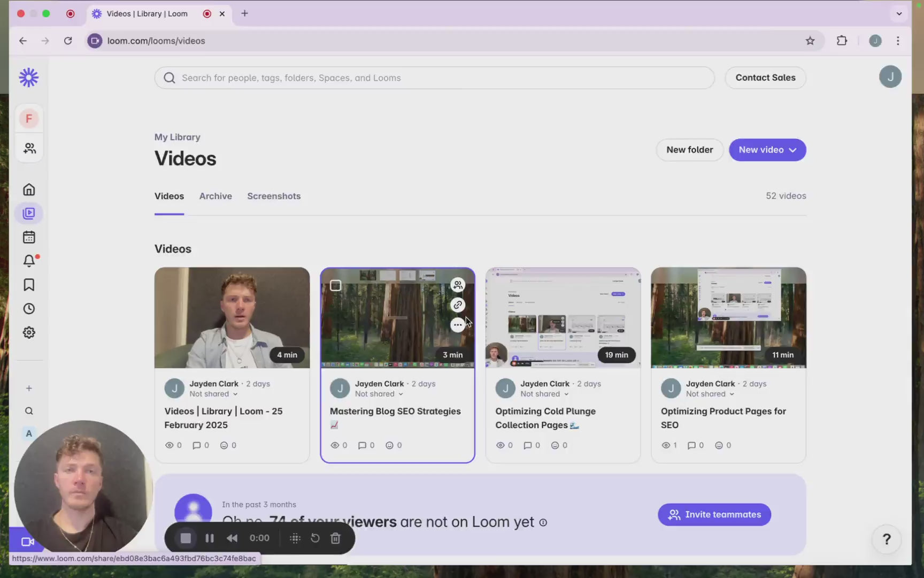Viewport: 924px width, 578px height.
Task: Open the Home icon in sidebar
Action: [x=29, y=189]
